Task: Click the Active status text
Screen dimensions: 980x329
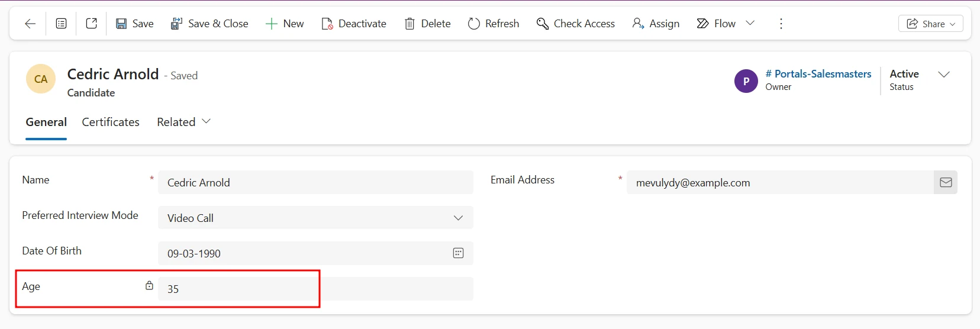Action: 904,74
